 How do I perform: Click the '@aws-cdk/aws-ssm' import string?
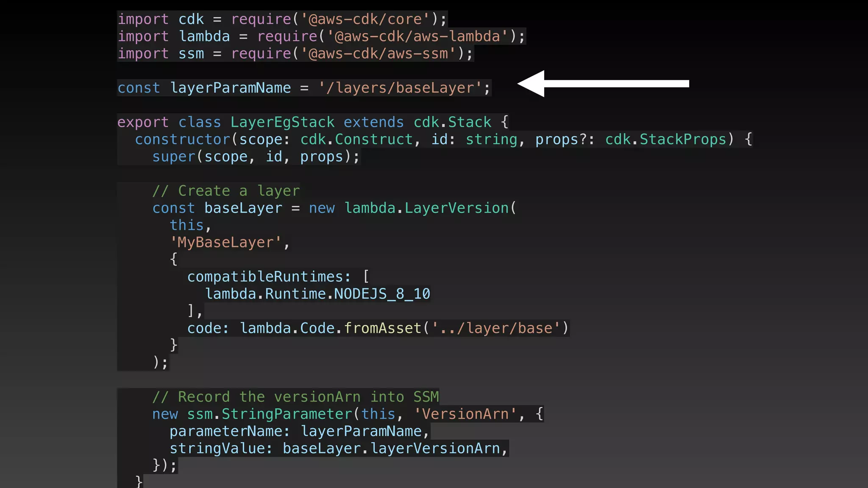pos(378,54)
